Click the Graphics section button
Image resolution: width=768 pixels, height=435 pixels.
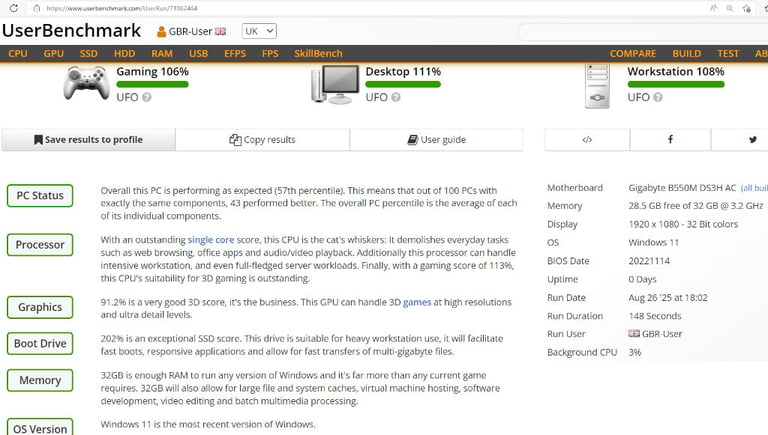click(40, 307)
